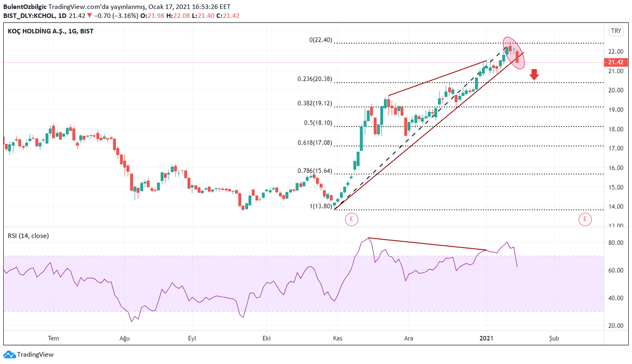This screenshot has height=364, width=632.
Task: Click the 20.00 price axis label
Action: point(616,90)
